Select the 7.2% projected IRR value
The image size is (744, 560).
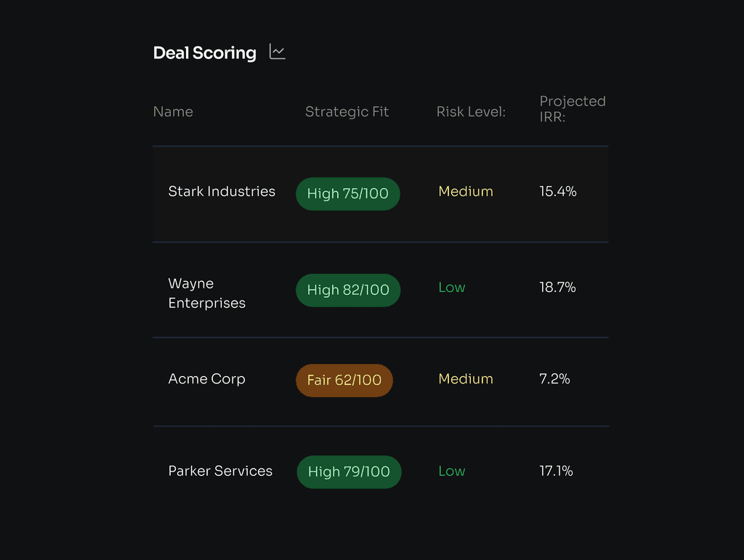[554, 379]
